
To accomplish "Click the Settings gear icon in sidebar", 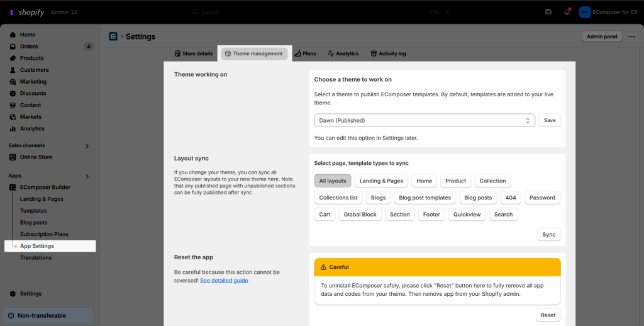I will 13,294.
